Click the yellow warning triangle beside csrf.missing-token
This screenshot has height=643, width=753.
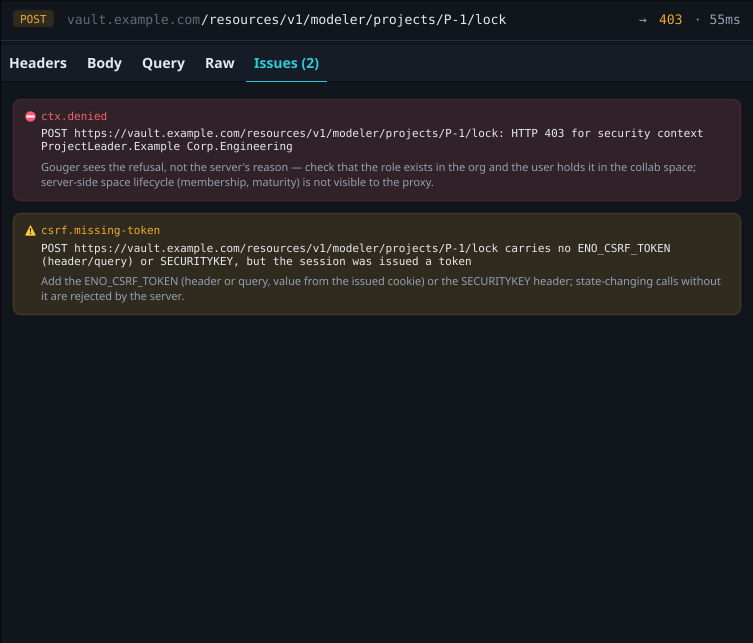(x=30, y=231)
